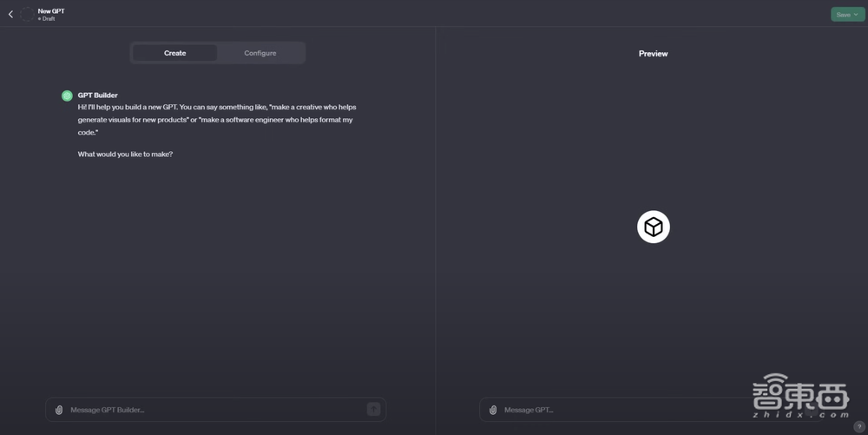This screenshot has height=435, width=868.
Task: Click the GPT Builder sender name
Action: click(x=98, y=96)
